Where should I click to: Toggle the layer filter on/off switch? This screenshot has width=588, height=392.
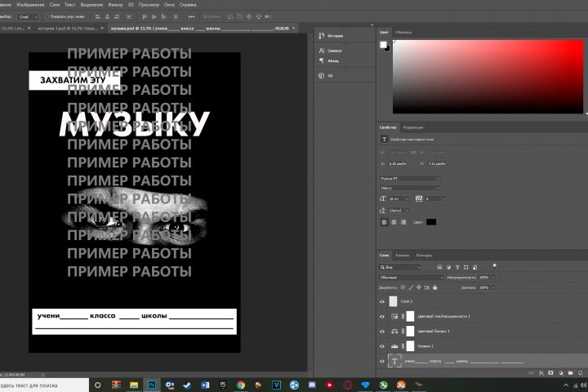[494, 266]
